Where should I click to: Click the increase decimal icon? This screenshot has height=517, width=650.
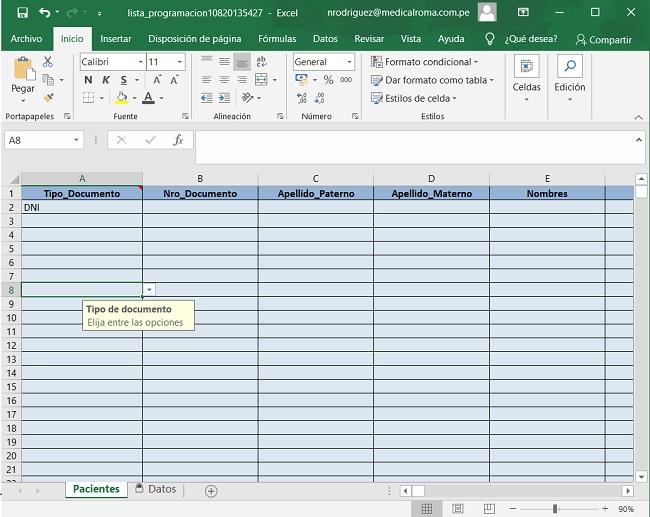[x=302, y=98]
